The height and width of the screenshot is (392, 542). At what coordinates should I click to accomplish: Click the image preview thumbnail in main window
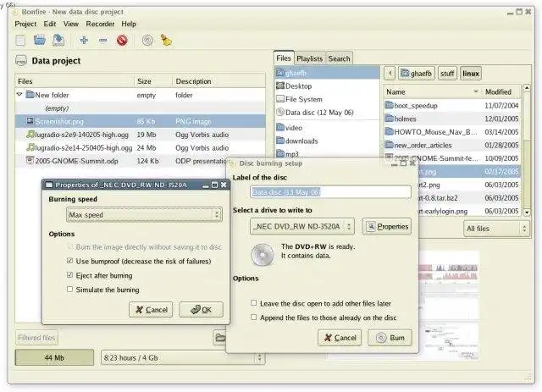click(x=449, y=306)
